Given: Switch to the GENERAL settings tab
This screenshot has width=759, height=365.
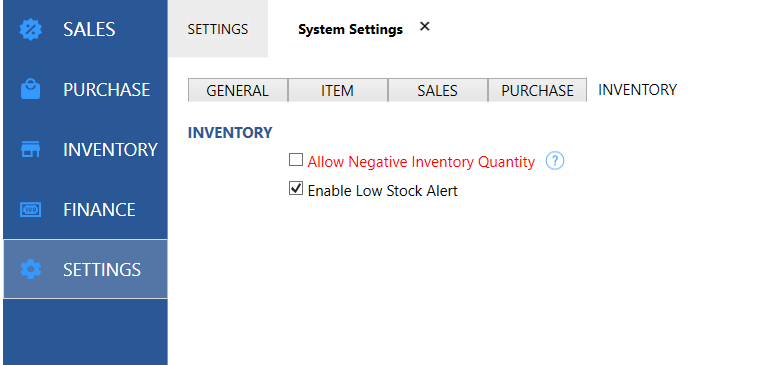Looking at the screenshot, I should (238, 90).
